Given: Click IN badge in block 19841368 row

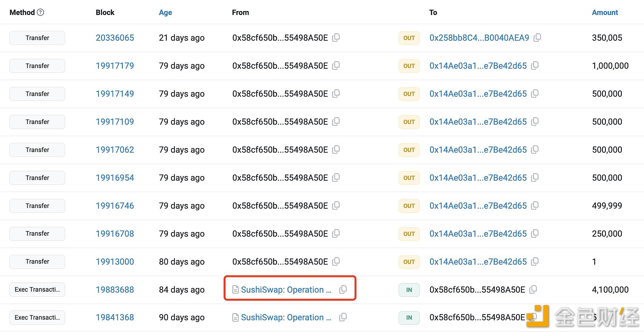Looking at the screenshot, I should (409, 318).
